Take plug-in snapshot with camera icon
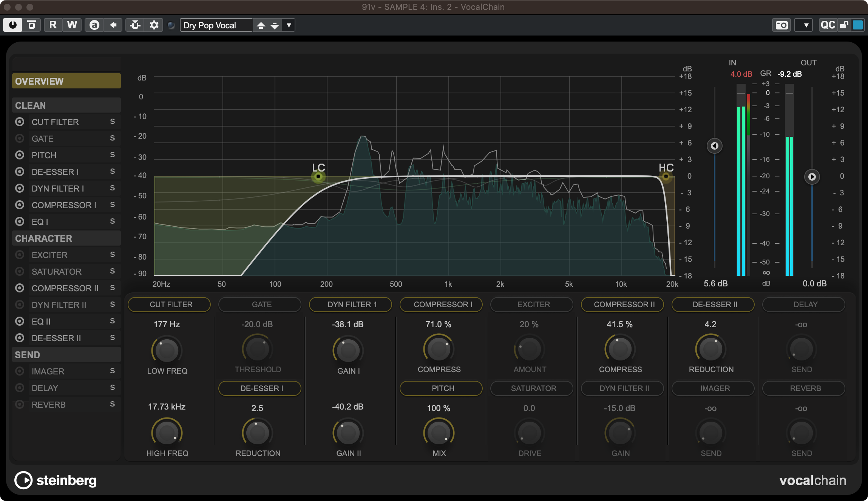The height and width of the screenshot is (501, 868). pyautogui.click(x=782, y=25)
